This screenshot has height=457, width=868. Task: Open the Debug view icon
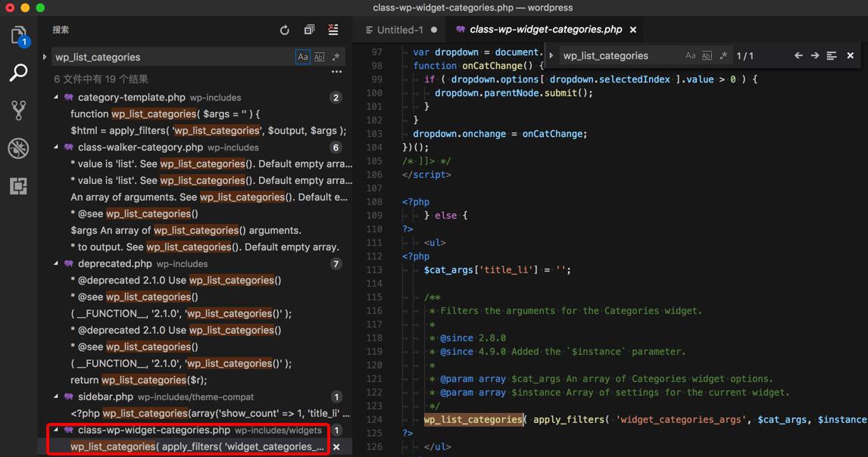[18, 148]
